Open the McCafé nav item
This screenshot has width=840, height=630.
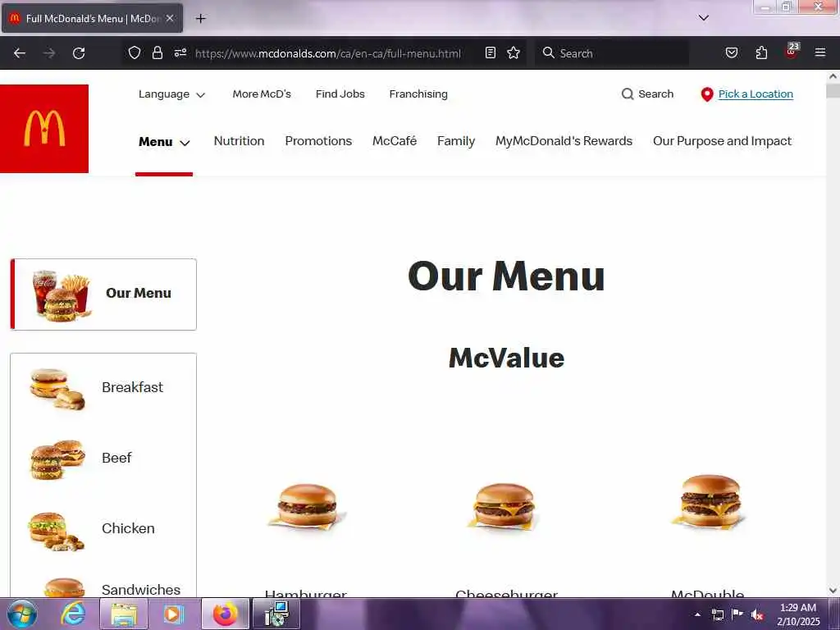point(395,141)
